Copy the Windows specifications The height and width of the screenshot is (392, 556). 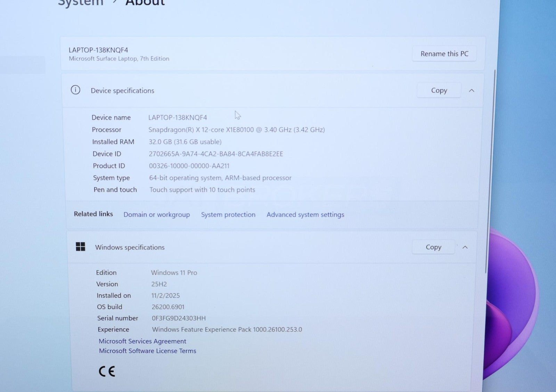pyautogui.click(x=433, y=247)
